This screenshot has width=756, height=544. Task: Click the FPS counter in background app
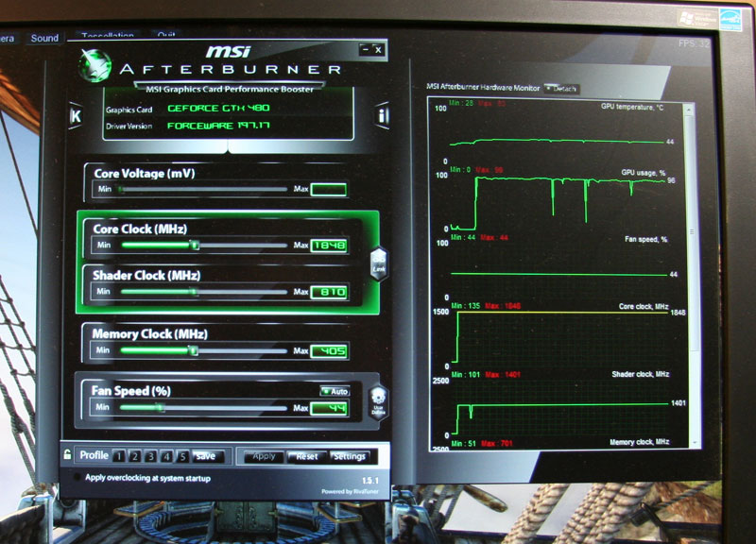[694, 43]
